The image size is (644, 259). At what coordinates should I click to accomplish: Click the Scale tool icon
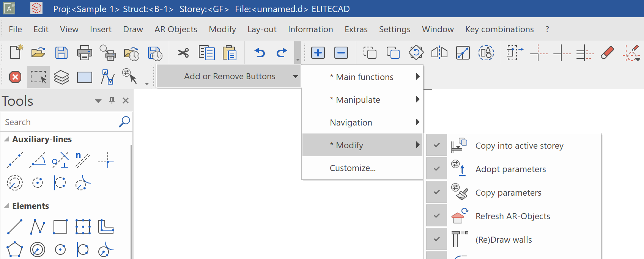tap(463, 53)
